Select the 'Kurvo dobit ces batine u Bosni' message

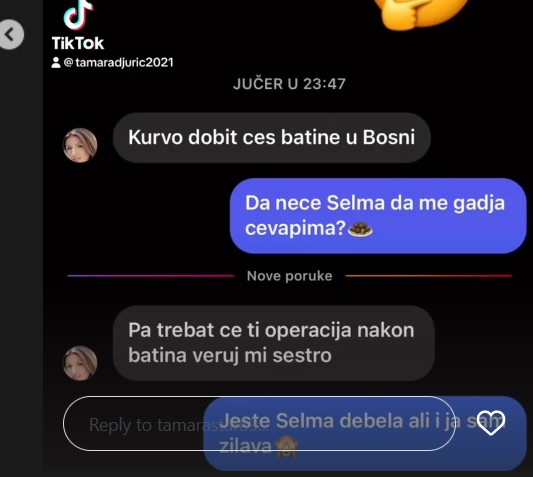272,138
